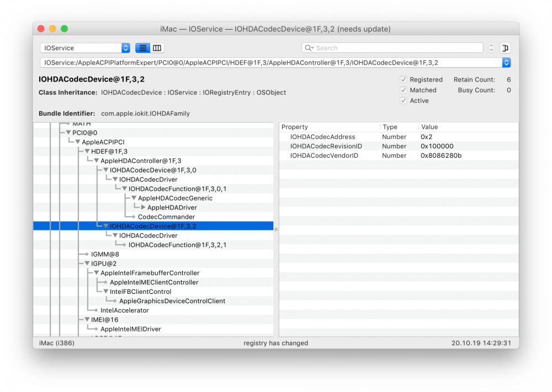Select the IGMM@8 tree entry
Viewport: 552px width, 392px height.
tap(105, 254)
